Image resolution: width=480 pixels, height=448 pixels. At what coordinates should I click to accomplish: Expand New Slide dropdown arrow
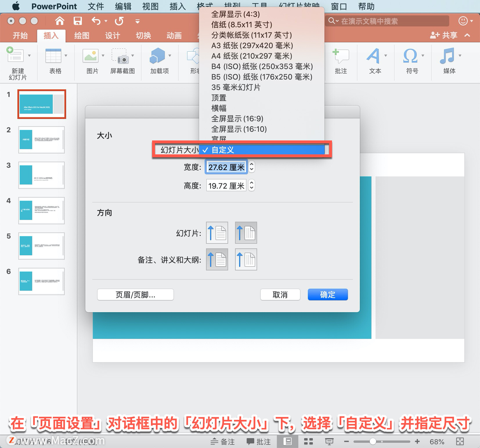tap(29, 55)
